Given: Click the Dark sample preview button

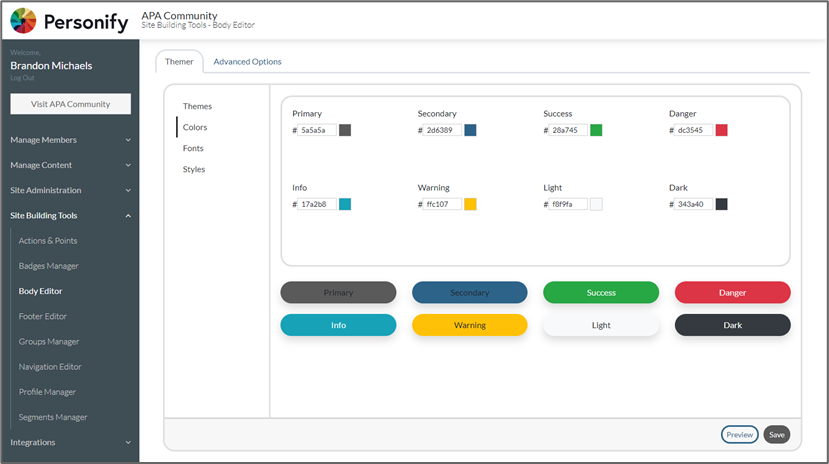Looking at the screenshot, I should [x=732, y=325].
